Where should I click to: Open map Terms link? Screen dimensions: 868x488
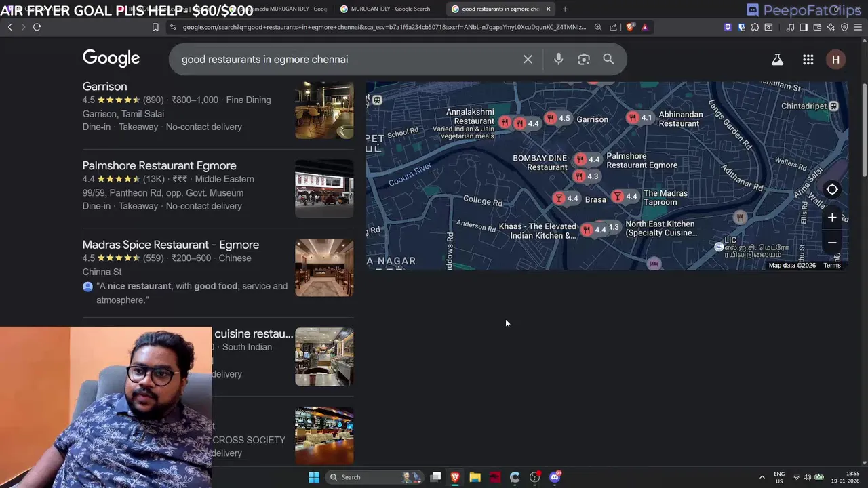point(832,266)
